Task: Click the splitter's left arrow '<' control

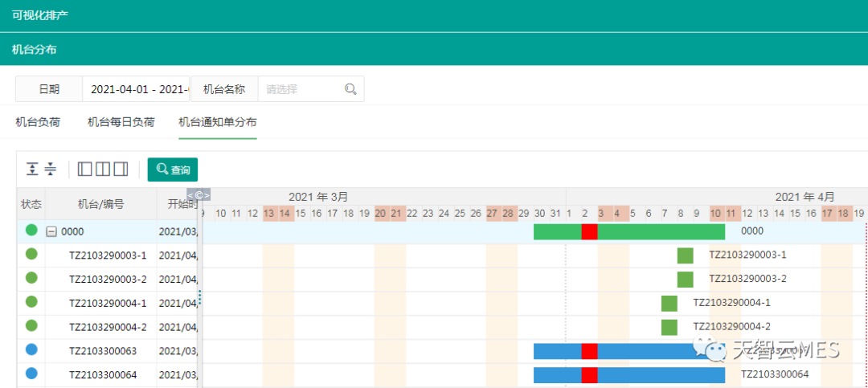Action: pos(190,195)
